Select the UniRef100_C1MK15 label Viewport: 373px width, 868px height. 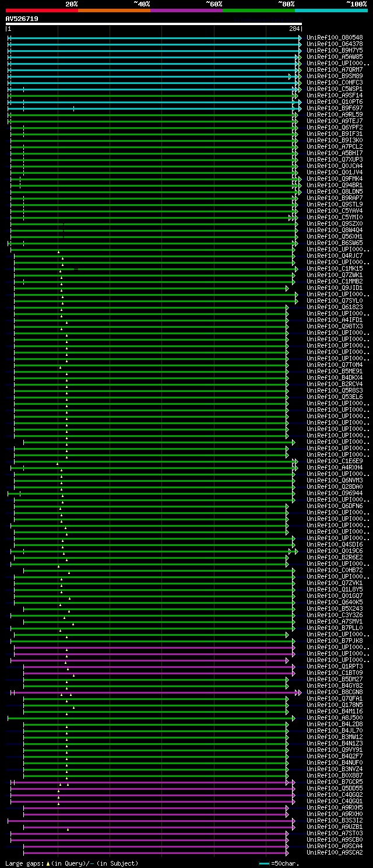tap(335, 269)
